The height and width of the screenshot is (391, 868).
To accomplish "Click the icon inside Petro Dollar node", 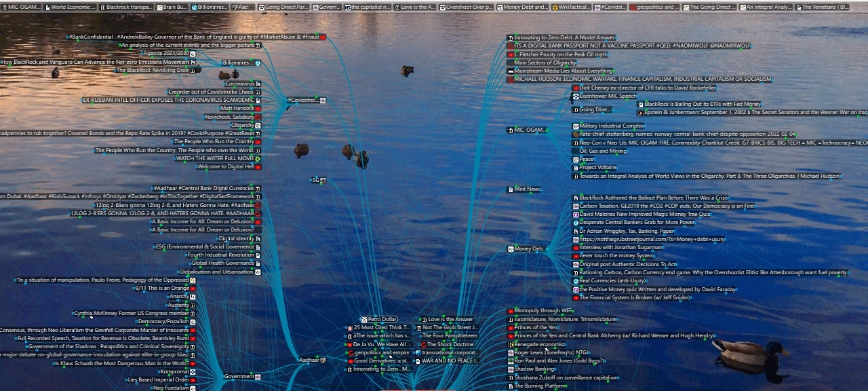I will (365, 319).
